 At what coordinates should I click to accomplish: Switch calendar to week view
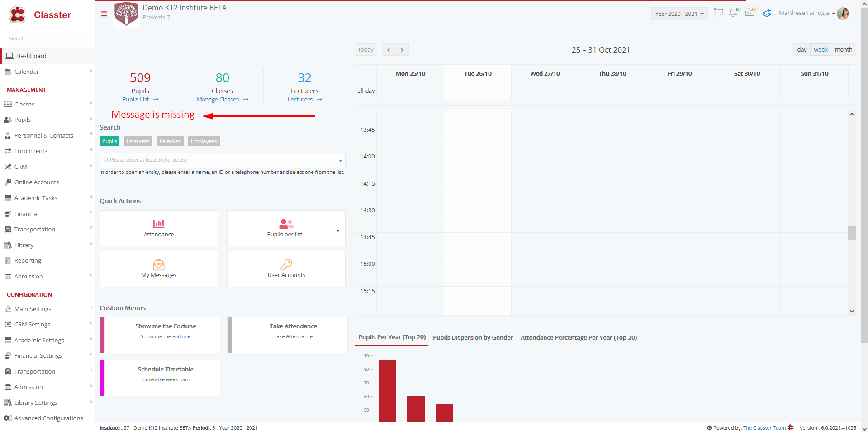click(821, 50)
